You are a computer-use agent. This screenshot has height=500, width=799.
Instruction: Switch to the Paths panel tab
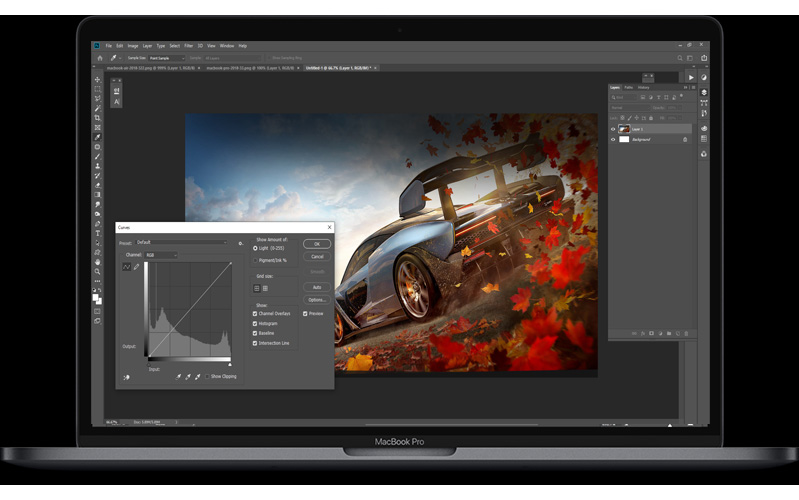tap(629, 87)
